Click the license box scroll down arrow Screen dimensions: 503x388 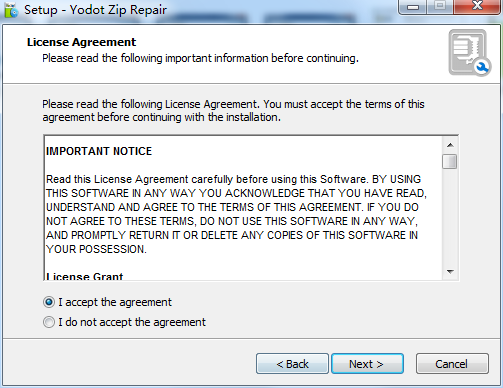coord(450,272)
